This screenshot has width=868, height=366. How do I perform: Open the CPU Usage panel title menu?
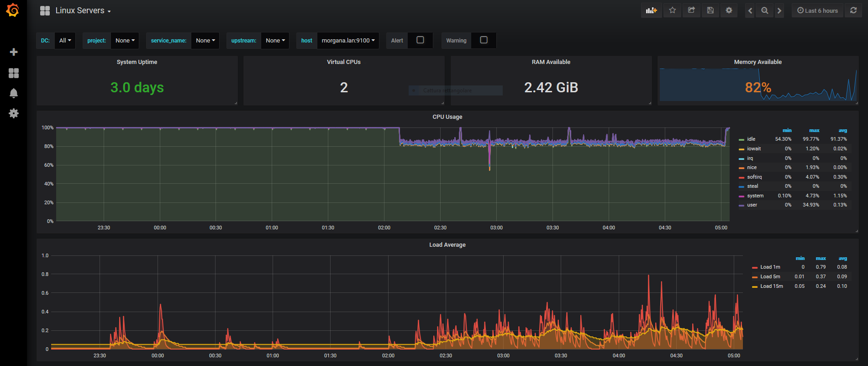447,117
